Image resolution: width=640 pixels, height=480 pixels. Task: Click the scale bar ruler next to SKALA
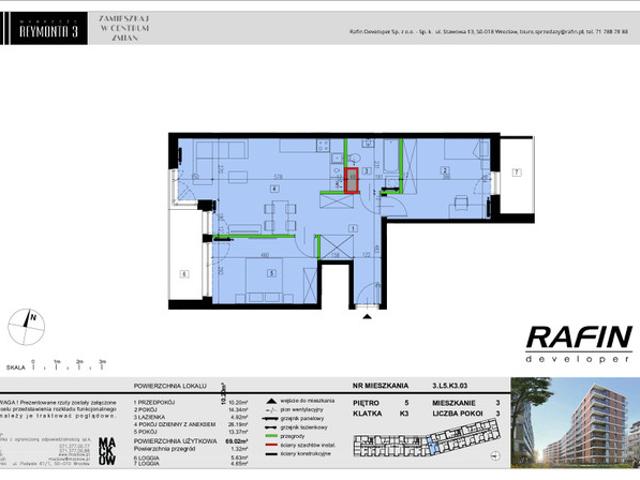point(68,364)
